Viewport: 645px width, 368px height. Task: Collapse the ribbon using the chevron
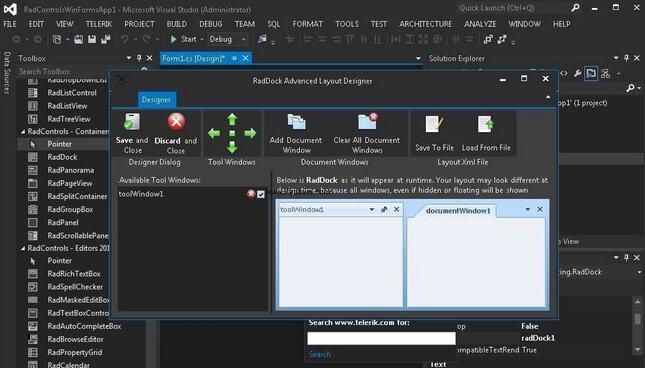click(x=548, y=97)
